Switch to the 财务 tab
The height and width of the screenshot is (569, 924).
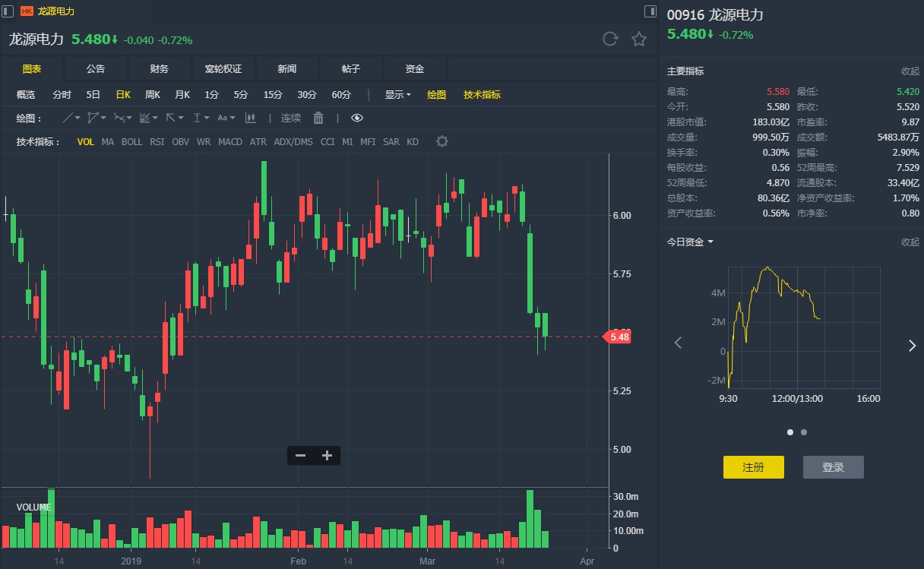(160, 69)
